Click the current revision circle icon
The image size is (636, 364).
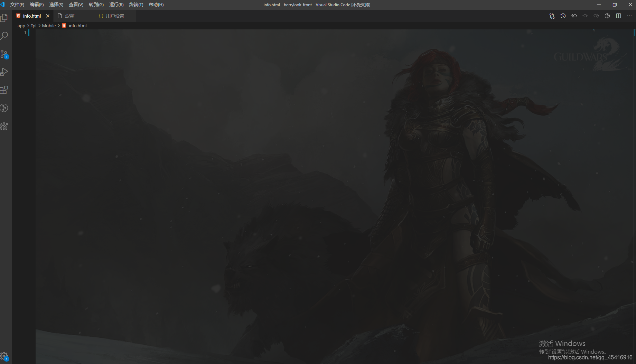pos(585,16)
